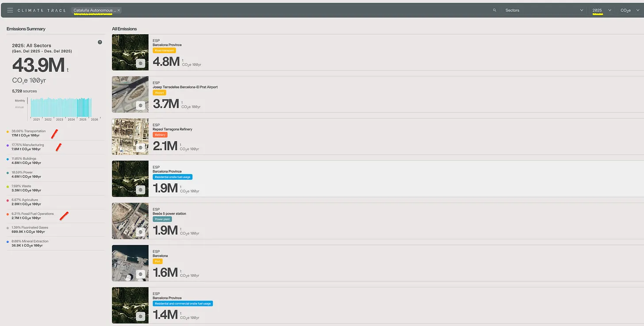This screenshot has height=326, width=644.
Task: Select the Transportation sector row
Action: point(55,133)
